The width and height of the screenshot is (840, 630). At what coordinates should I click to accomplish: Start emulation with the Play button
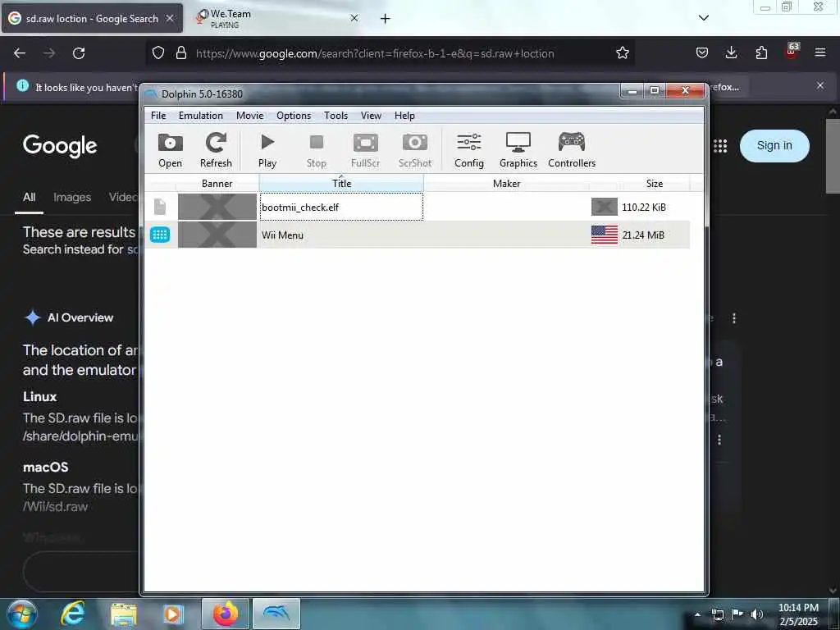pyautogui.click(x=267, y=151)
